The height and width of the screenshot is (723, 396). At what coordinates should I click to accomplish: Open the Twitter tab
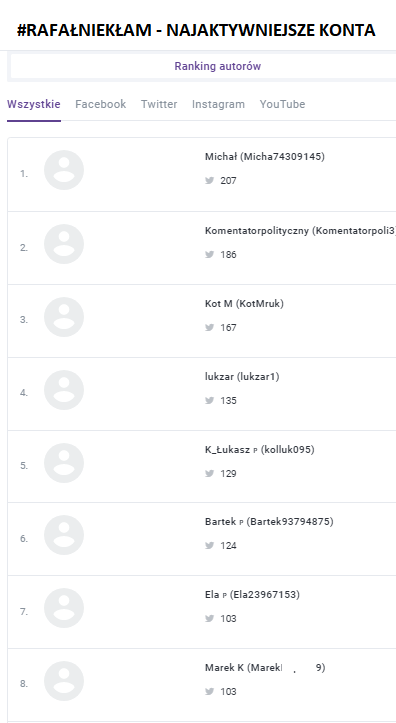tap(159, 104)
